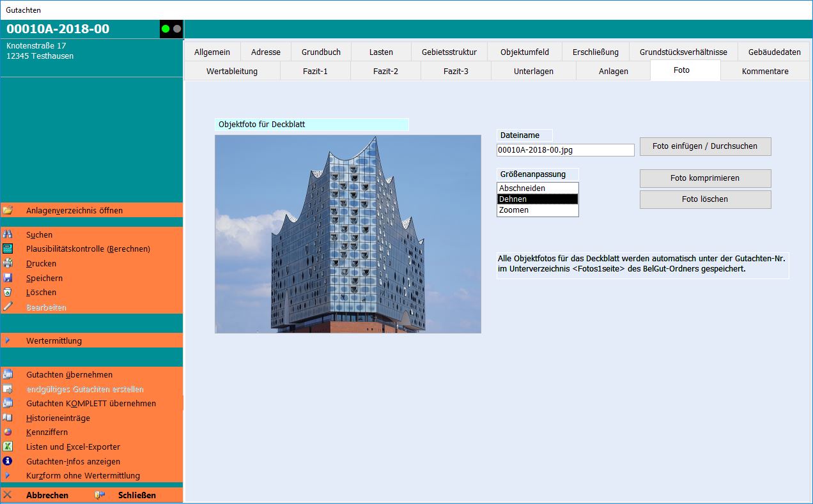Open the Fazit-2 tab

385,71
